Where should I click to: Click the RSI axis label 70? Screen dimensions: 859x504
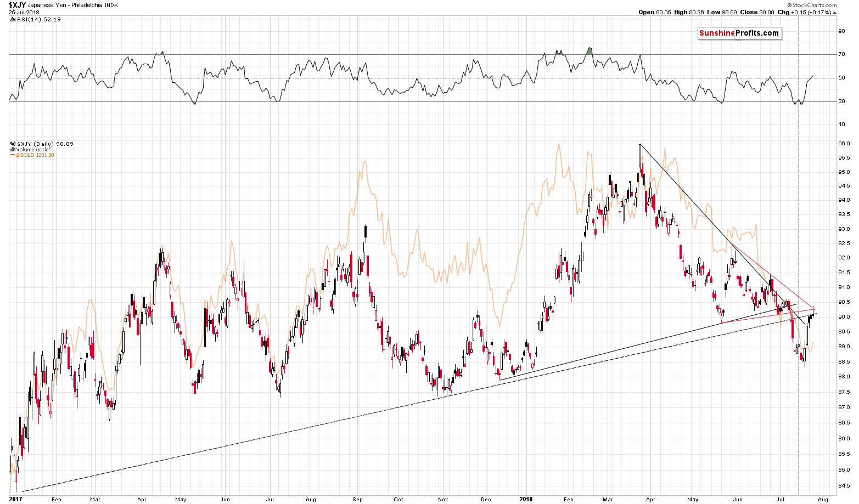(x=841, y=54)
